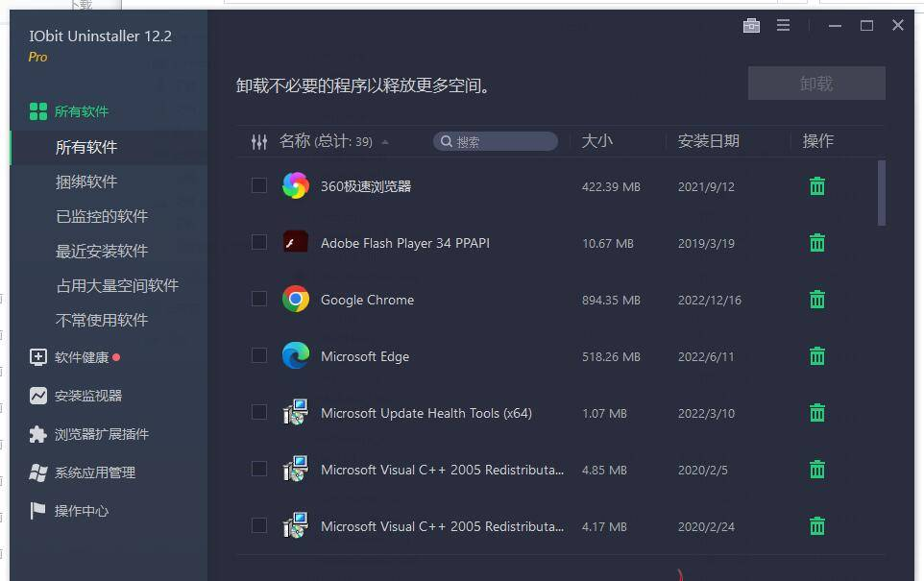Click trash icon for the 4.17 MB Visual C++ 2005 entry
Screen dimensions: 924x581
816,525
